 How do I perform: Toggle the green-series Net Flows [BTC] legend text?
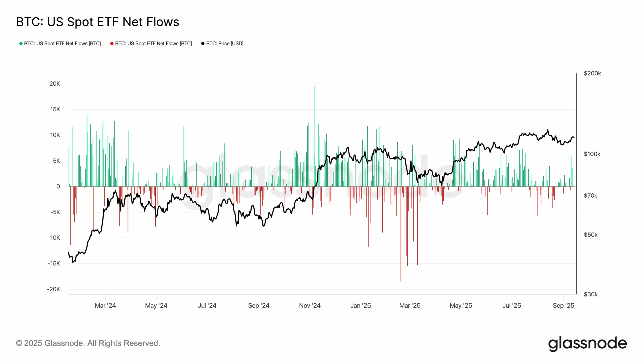pos(62,43)
